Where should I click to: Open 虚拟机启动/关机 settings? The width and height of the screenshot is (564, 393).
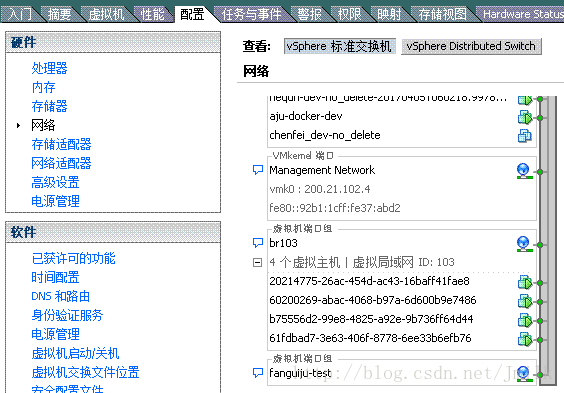75,354
